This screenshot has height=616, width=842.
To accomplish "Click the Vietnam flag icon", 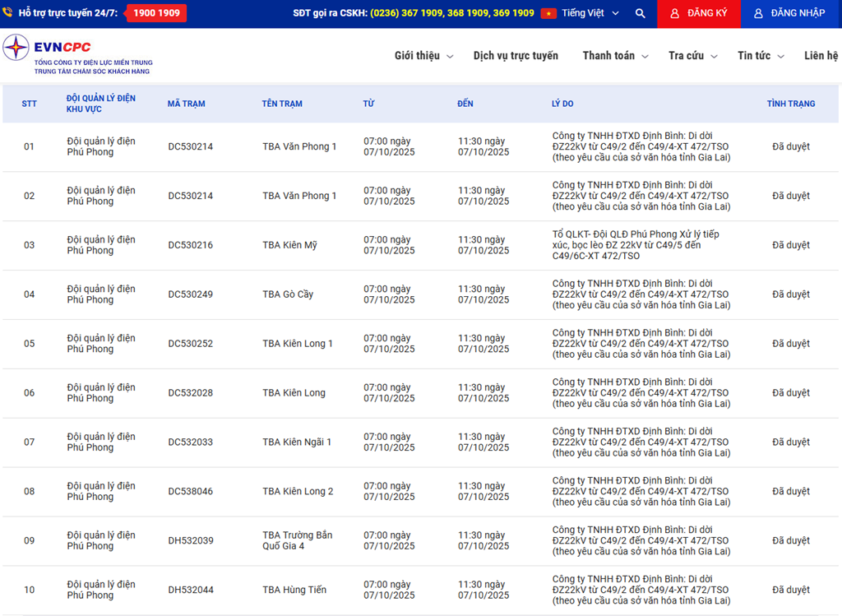I will tap(548, 14).
